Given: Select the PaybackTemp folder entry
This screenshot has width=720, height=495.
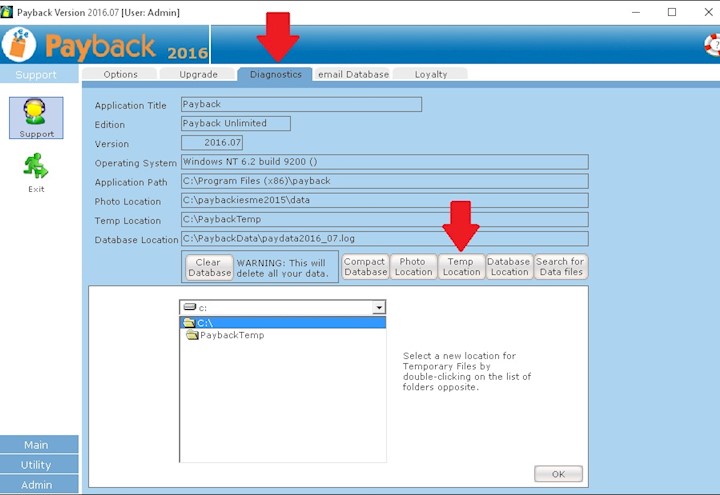Looking at the screenshot, I should 231,336.
